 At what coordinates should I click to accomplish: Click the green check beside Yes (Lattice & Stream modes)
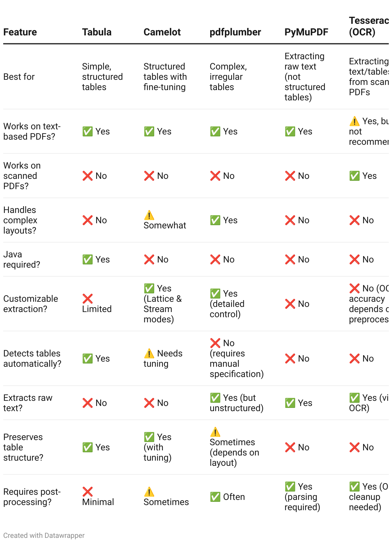point(149,288)
